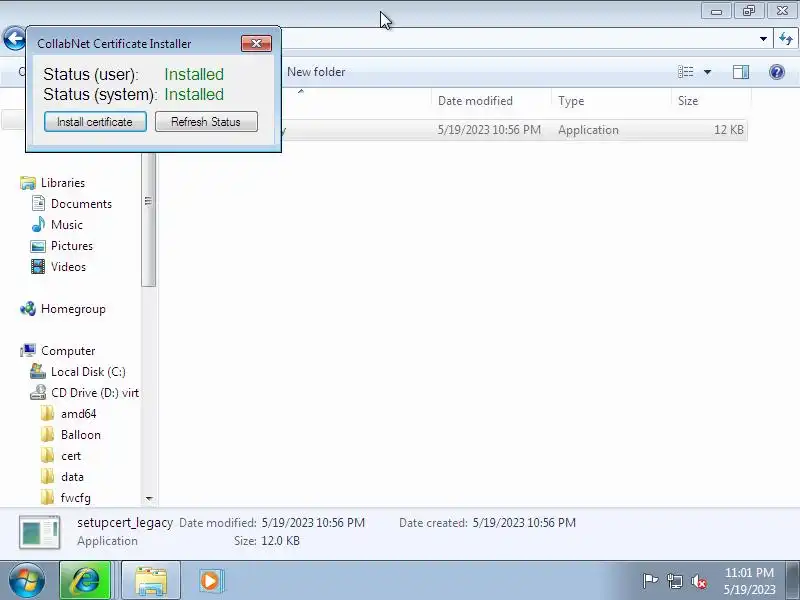The height and width of the screenshot is (600, 800).
Task: Click the Install certificate button
Action: [95, 122]
